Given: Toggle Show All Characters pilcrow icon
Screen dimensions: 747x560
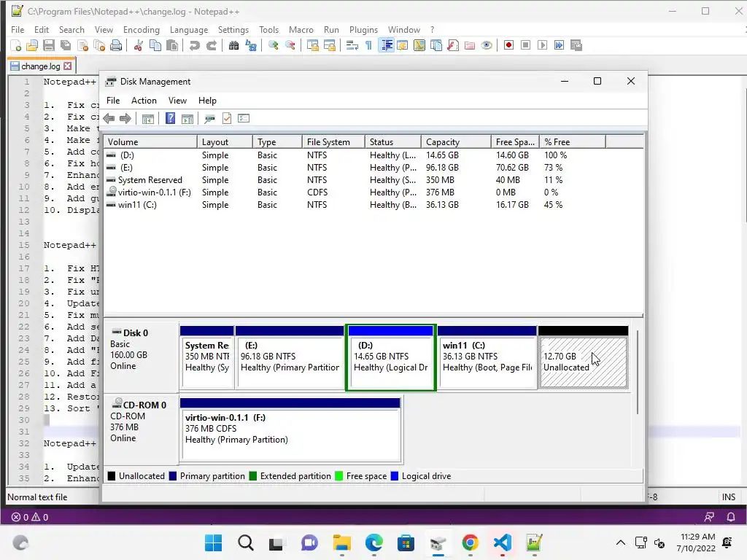Looking at the screenshot, I should click(368, 46).
